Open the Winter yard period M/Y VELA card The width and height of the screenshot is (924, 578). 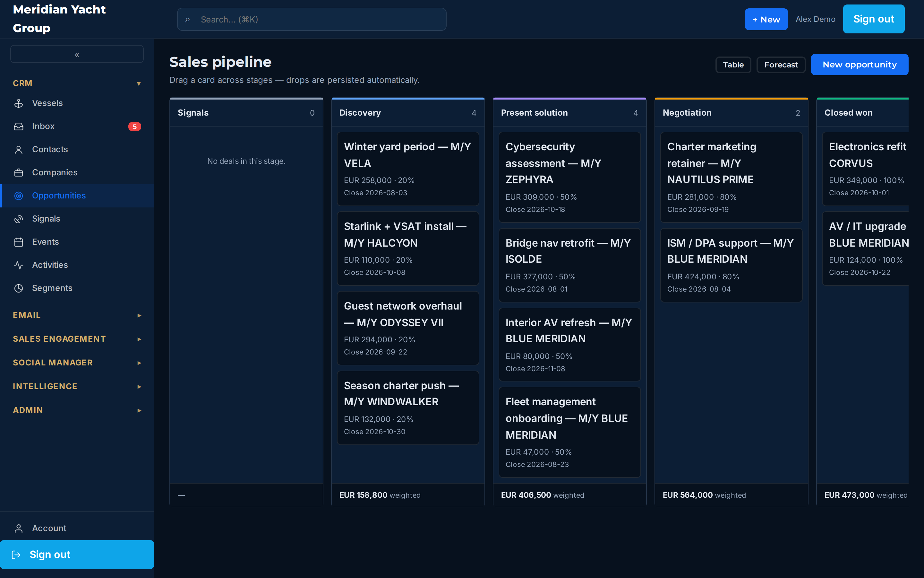408,169
